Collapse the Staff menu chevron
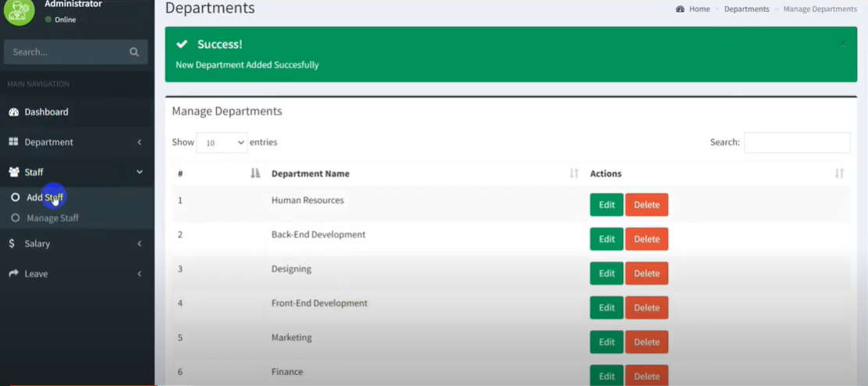The width and height of the screenshot is (868, 386). tap(140, 172)
